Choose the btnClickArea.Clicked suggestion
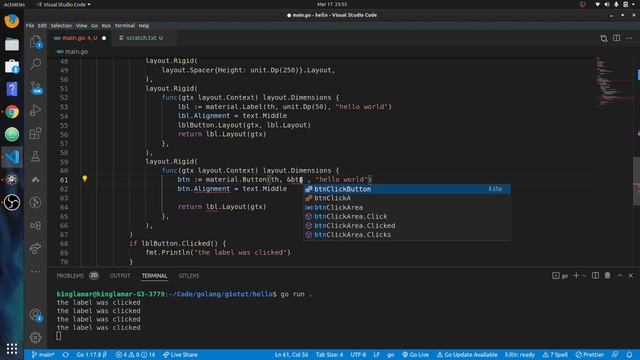Screen dimensions: 640x360 pos(407,226)
